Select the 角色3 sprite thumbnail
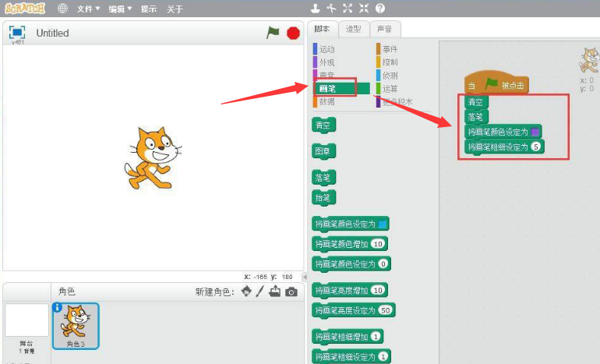Image resolution: width=600 pixels, height=364 pixels. click(x=76, y=326)
